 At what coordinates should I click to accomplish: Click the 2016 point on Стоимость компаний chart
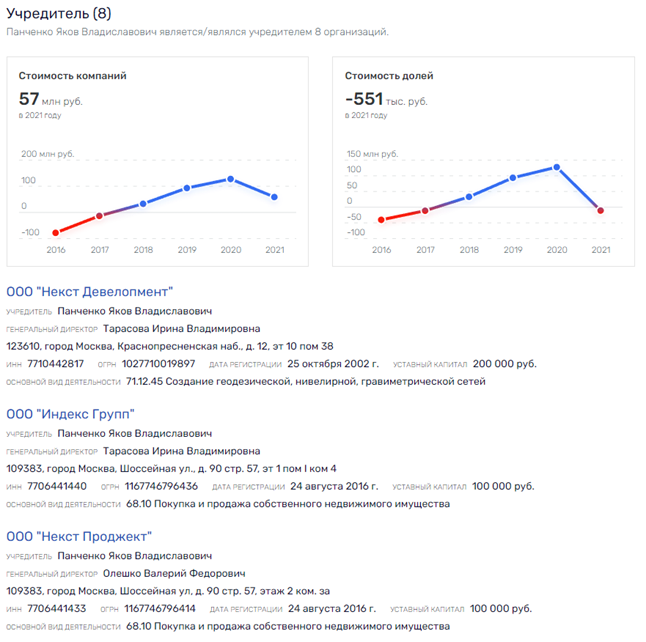55,232
